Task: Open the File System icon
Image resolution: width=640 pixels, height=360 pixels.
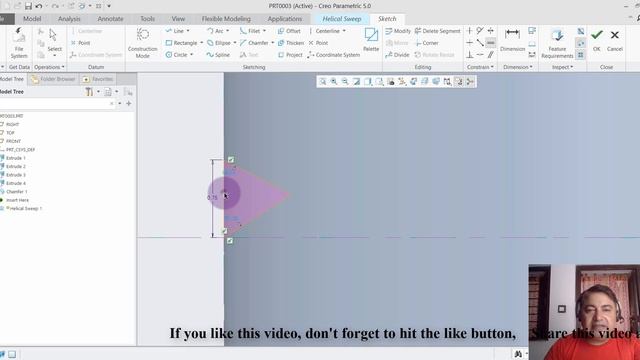Action: (19, 43)
